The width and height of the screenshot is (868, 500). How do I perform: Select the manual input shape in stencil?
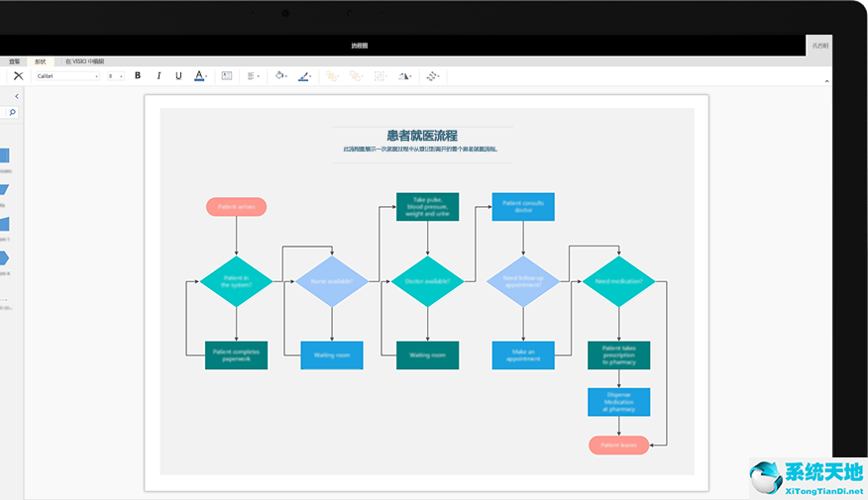tap(3, 224)
